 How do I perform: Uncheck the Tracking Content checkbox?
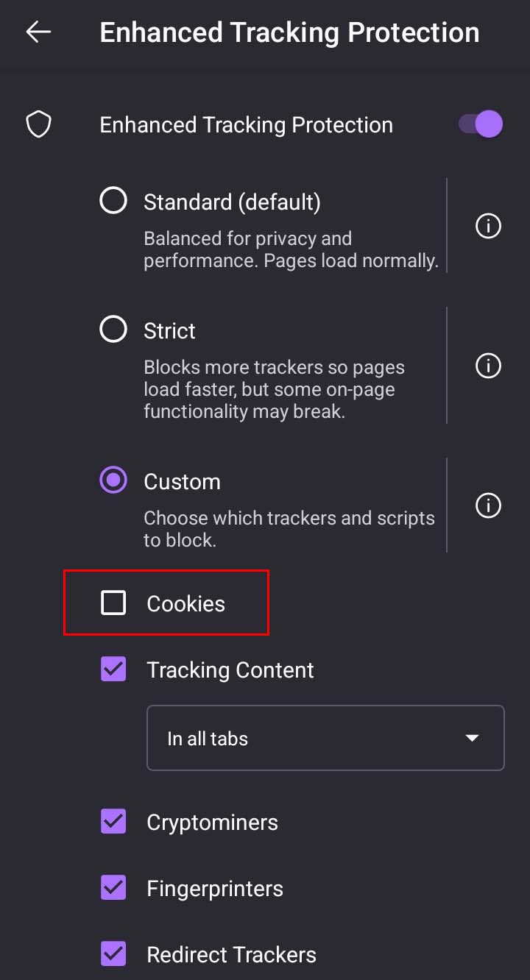click(x=113, y=670)
